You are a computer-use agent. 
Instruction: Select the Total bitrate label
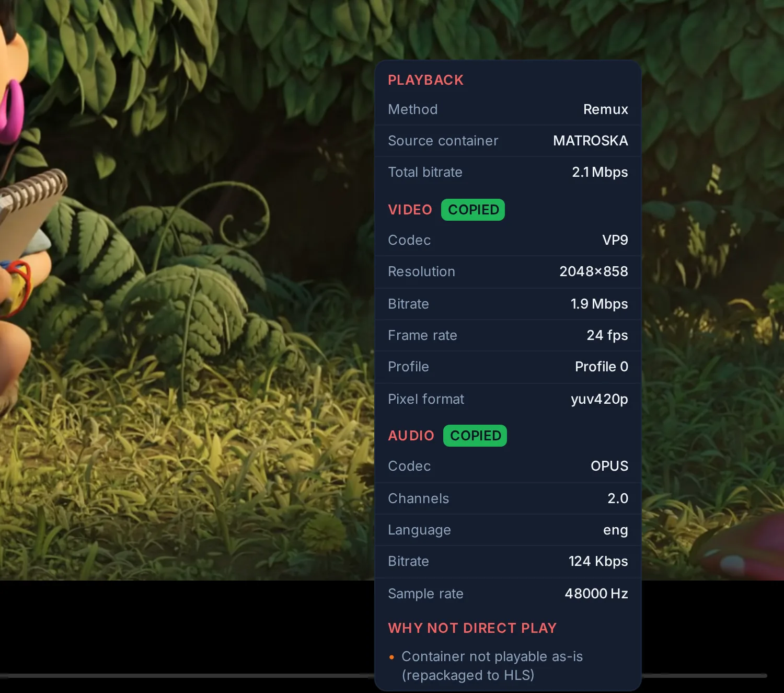425,172
